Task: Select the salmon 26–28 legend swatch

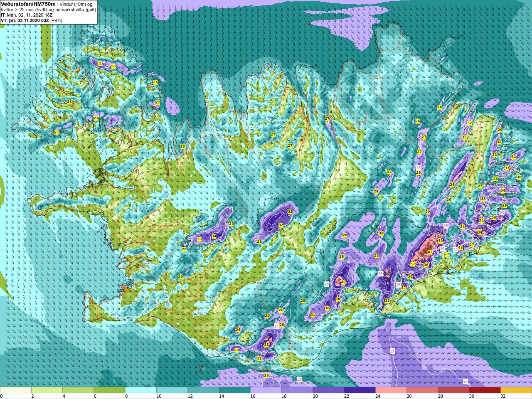Action: point(422,390)
